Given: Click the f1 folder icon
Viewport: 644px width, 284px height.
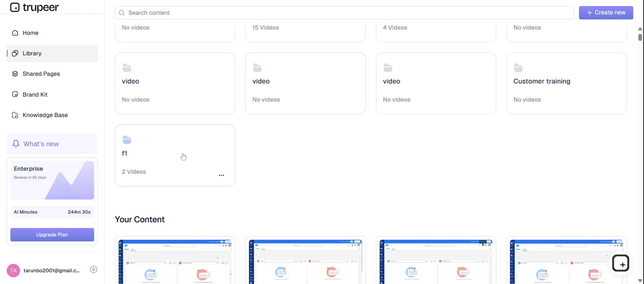Looking at the screenshot, I should point(127,140).
